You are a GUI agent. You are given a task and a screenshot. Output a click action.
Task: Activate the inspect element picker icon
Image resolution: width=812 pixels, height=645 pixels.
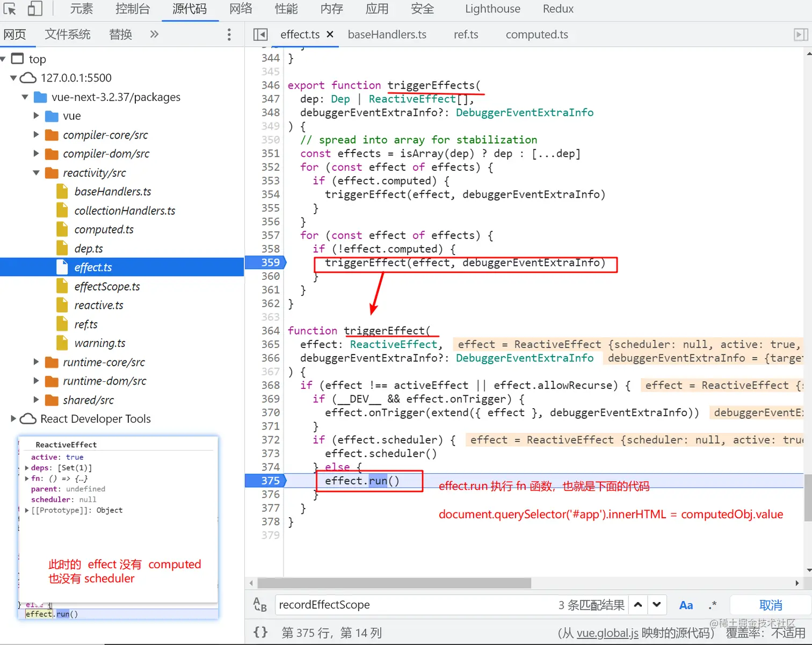(x=10, y=9)
